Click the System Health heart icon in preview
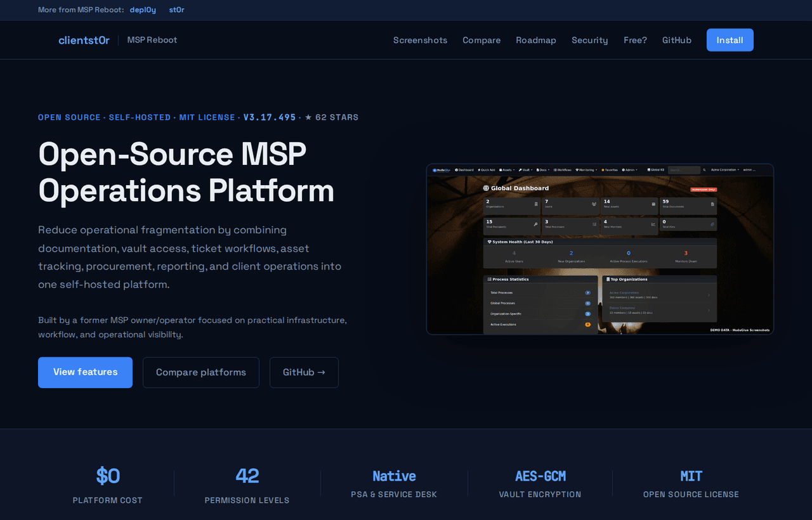 point(490,242)
